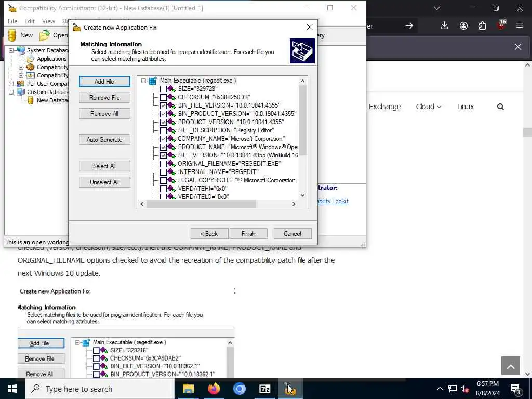
Task: Collapse the Custom Databases node
Action: pyautogui.click(x=11, y=92)
